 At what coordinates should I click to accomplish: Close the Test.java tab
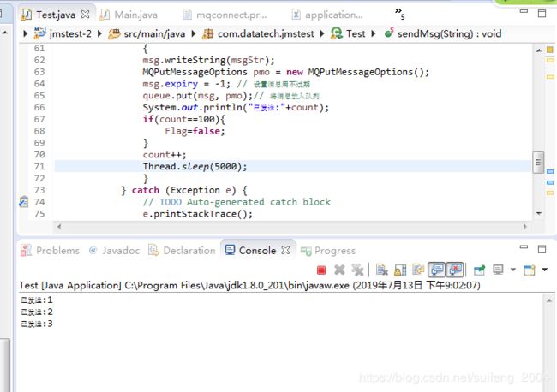(x=85, y=15)
